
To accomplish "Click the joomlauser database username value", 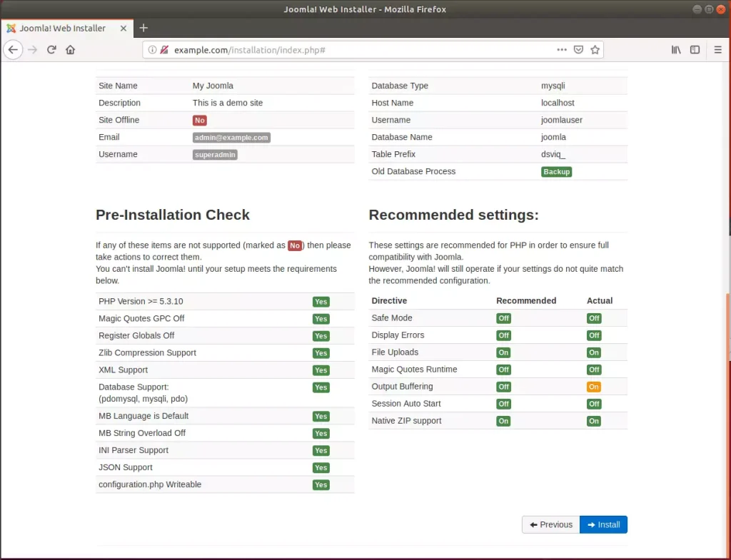I will click(562, 120).
